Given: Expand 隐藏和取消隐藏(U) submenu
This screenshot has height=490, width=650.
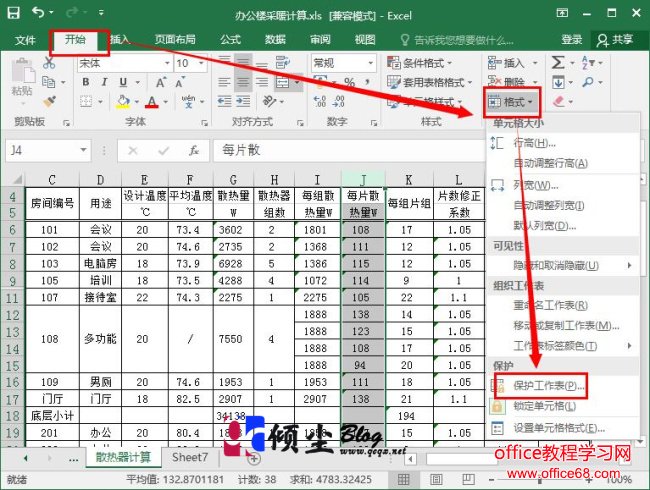Looking at the screenshot, I should (x=562, y=265).
